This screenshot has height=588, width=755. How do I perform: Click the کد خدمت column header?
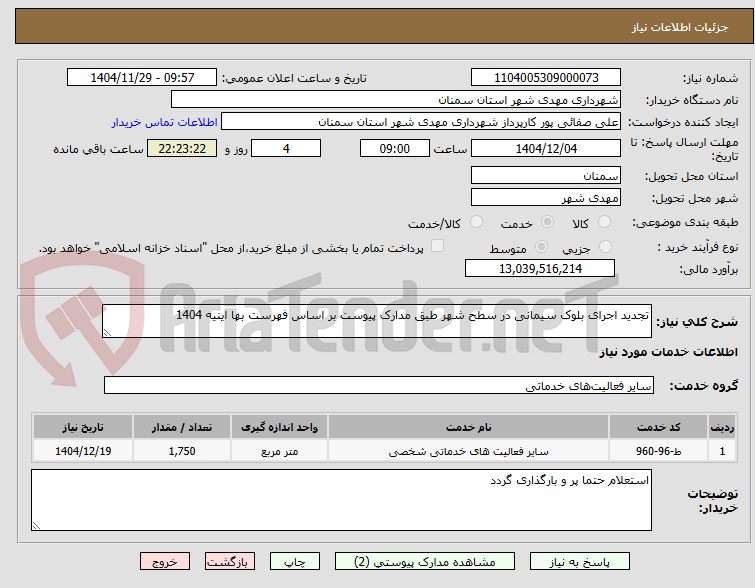click(658, 427)
